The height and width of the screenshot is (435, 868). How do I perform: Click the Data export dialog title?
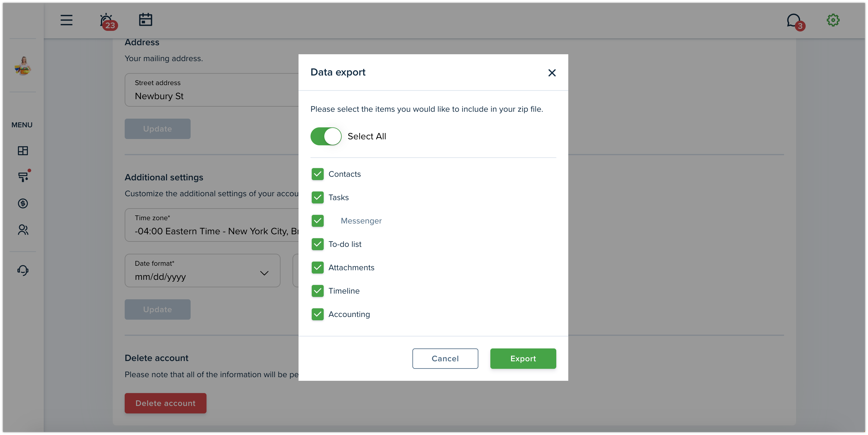(337, 72)
